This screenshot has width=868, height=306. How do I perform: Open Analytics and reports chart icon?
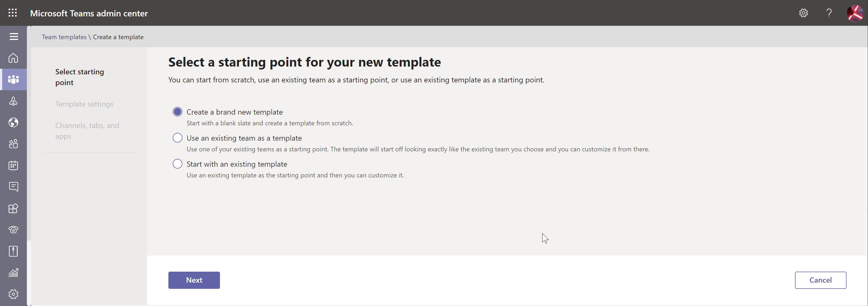tap(13, 273)
